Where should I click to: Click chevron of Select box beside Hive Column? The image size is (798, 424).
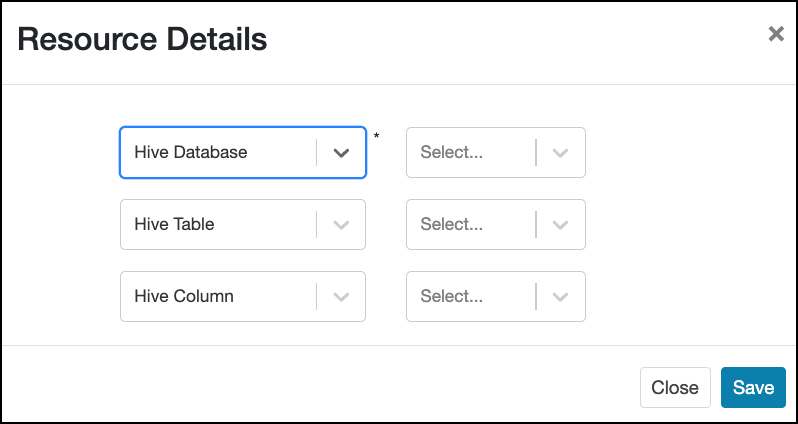pyautogui.click(x=561, y=297)
